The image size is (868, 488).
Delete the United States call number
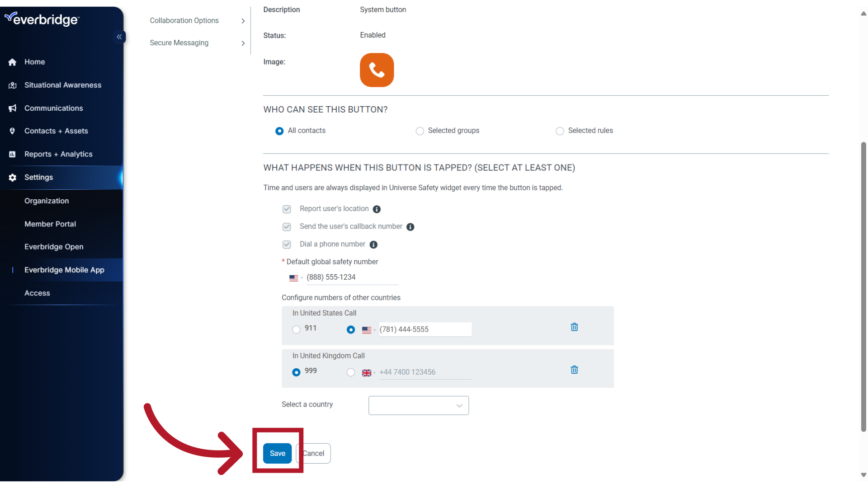click(574, 327)
